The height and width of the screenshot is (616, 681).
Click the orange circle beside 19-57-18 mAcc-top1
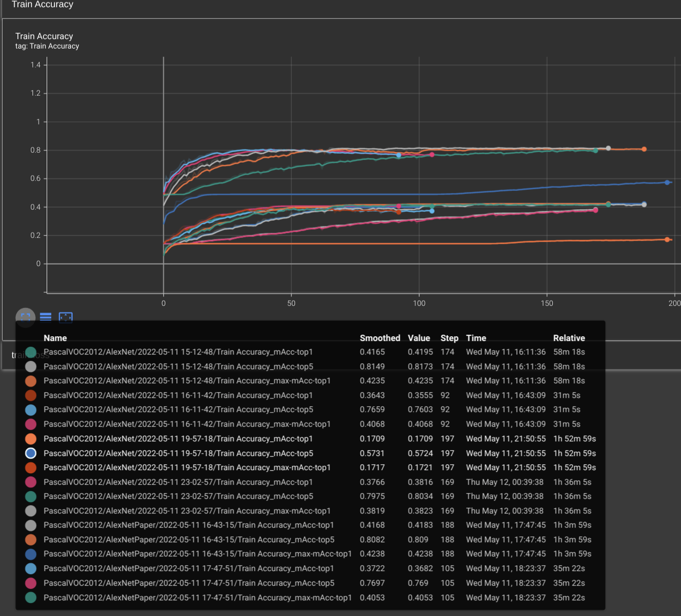(30, 439)
